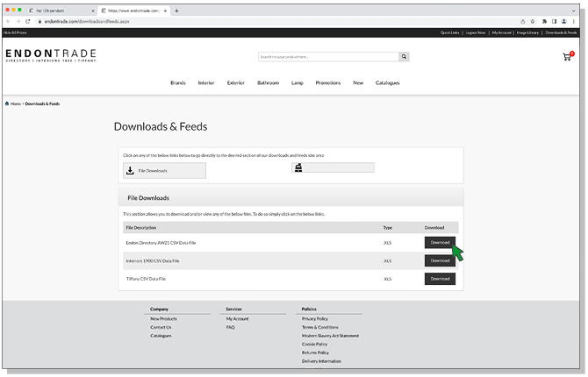Open the Bathroom menu
The image size is (588, 377).
point(269,82)
